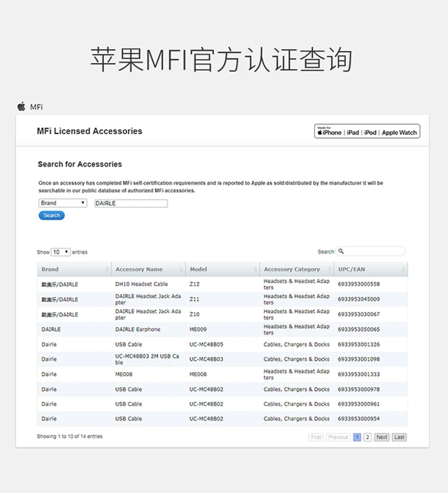Viewport: 448px width, 493px height.
Task: Open the Show 10 entries dropdown
Action: click(x=61, y=252)
